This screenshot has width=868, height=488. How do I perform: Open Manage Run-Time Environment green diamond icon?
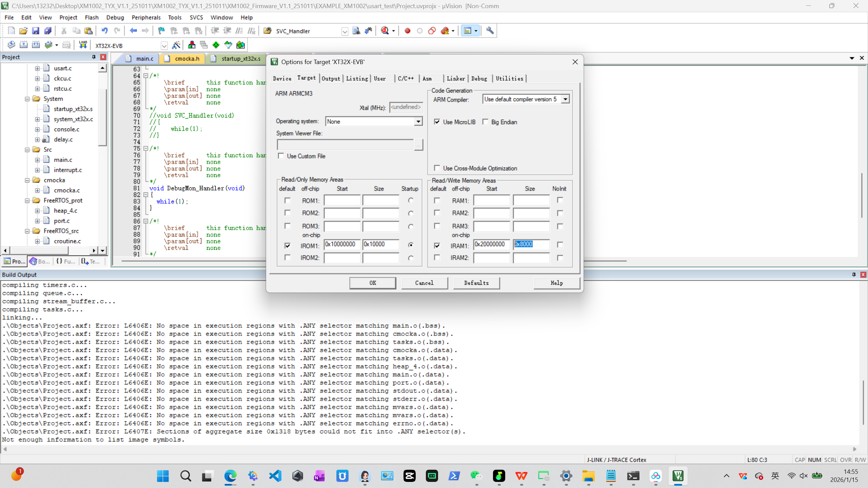click(216, 45)
